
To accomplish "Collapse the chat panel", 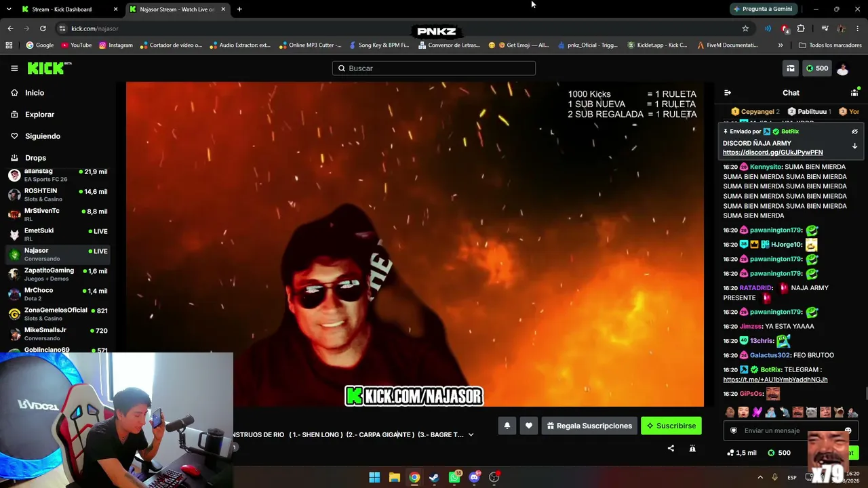I will 728,93.
